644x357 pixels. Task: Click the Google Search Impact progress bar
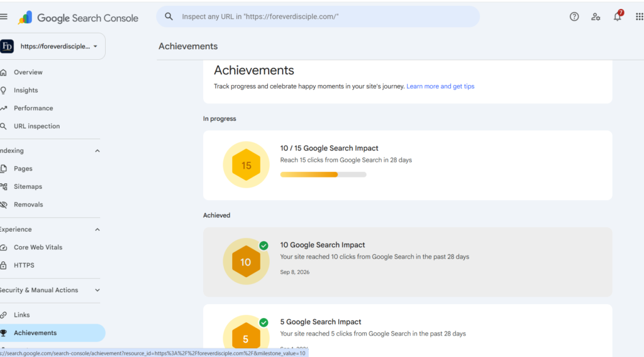tap(323, 174)
